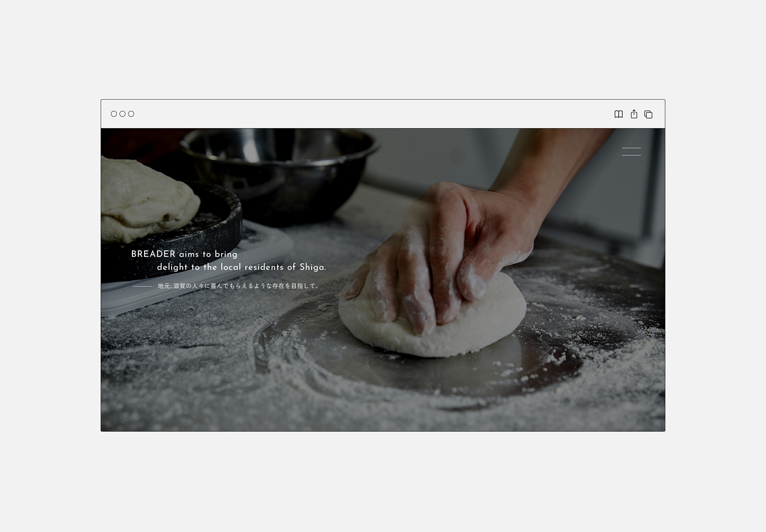The width and height of the screenshot is (766, 532).
Task: Click the second window control circle
Action: coord(122,114)
